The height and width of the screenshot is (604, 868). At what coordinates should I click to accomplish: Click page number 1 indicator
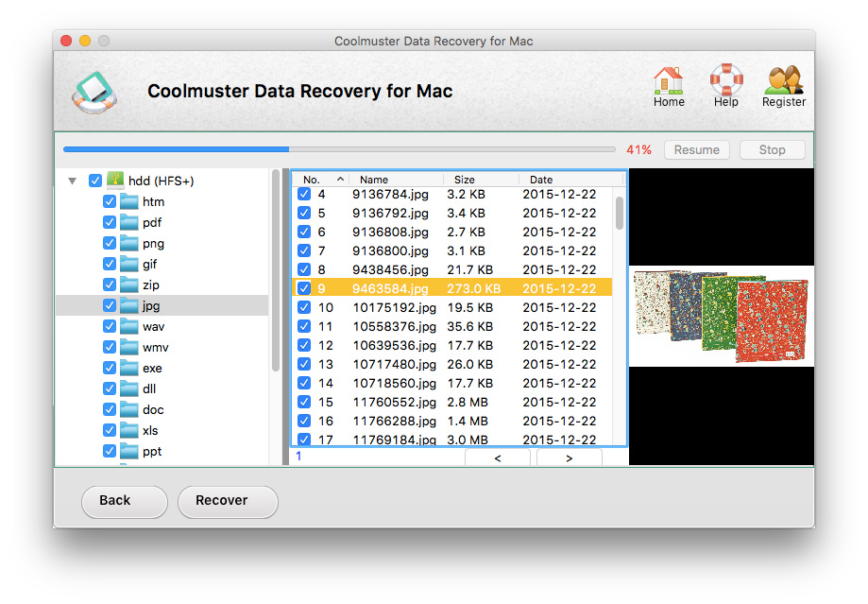coord(298,456)
